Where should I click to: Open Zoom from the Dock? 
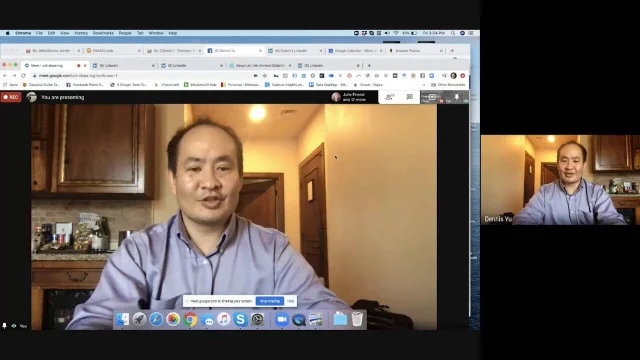click(282, 319)
